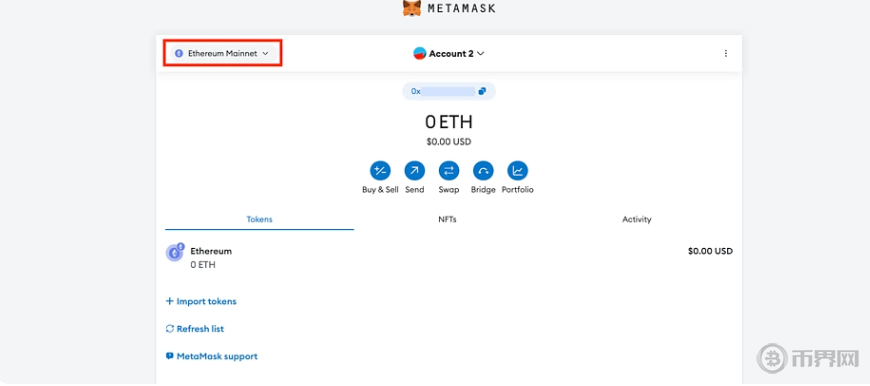Click the Bridge icon
870x386 pixels.
[x=483, y=171]
